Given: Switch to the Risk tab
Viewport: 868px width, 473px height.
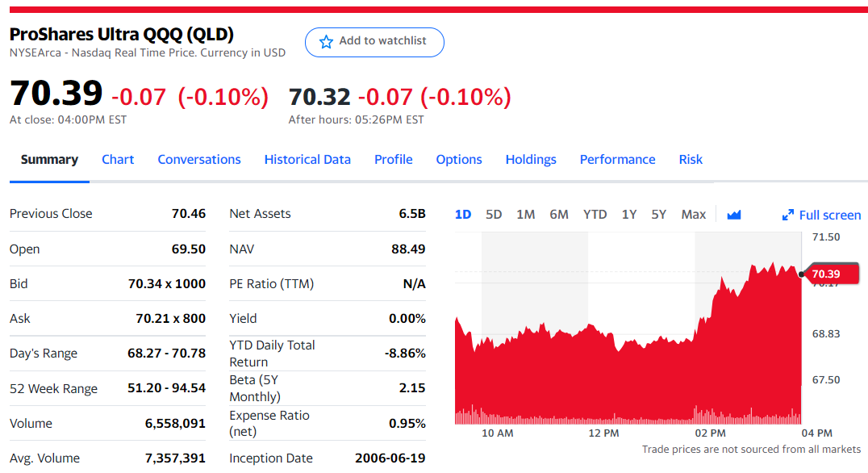Looking at the screenshot, I should pos(691,160).
